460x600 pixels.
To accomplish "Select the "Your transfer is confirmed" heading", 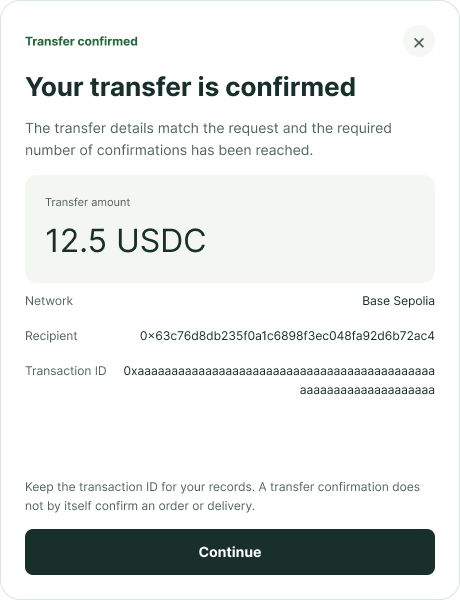I will coord(190,87).
